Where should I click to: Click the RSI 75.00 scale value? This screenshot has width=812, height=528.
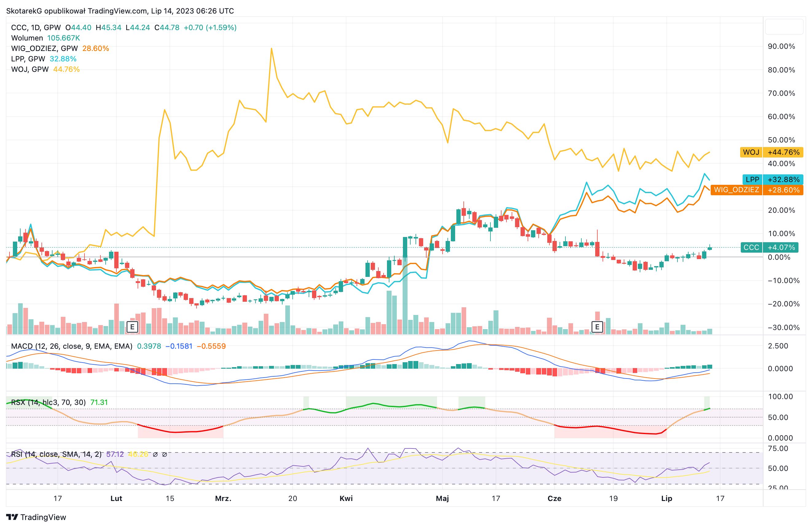pyautogui.click(x=778, y=448)
